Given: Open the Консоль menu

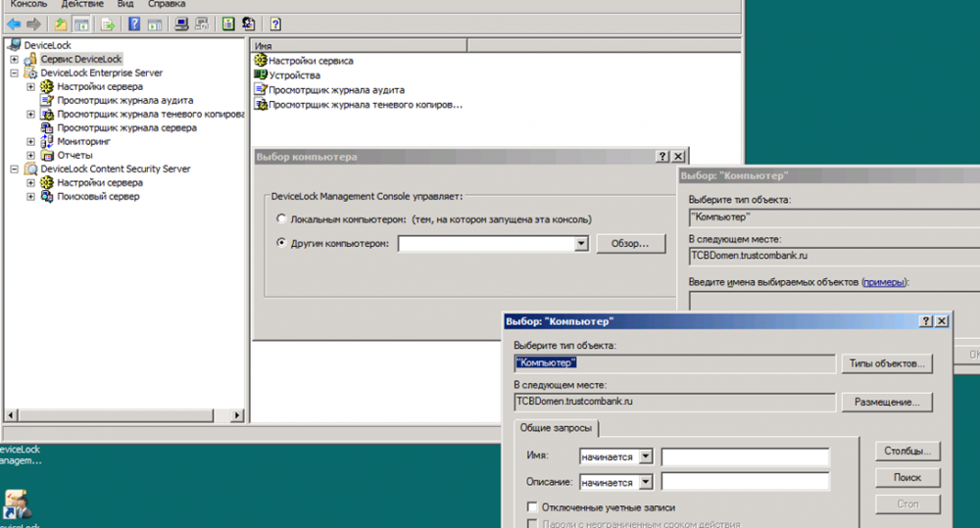Looking at the screenshot, I should 28,4.
